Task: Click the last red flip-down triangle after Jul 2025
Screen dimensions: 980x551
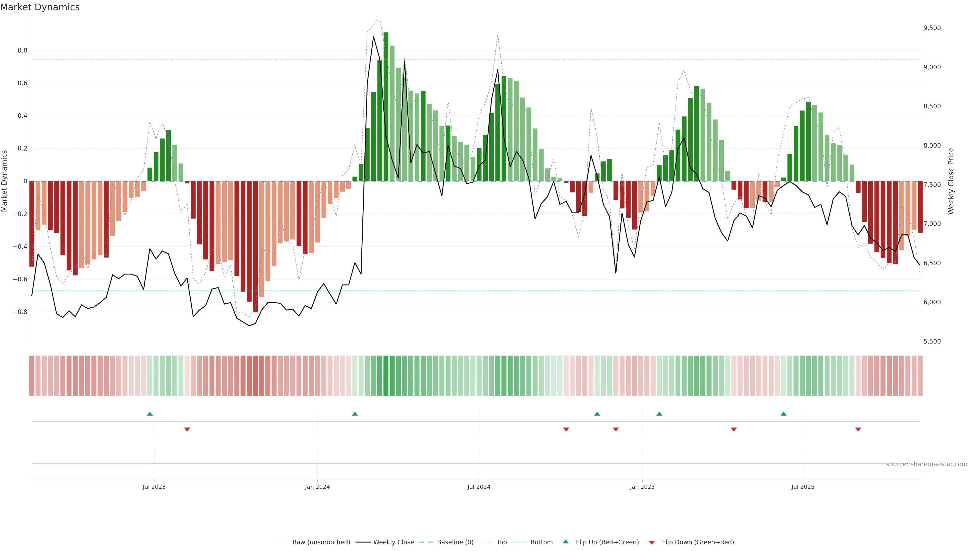Action: [x=858, y=429]
